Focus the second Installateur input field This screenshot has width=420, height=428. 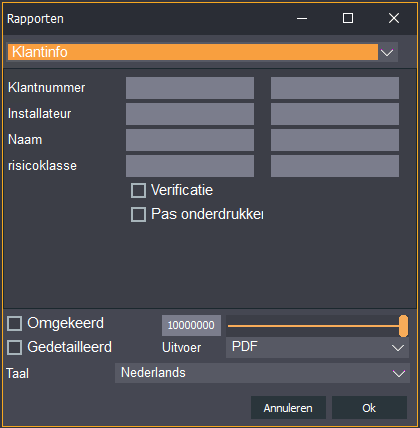coord(335,114)
